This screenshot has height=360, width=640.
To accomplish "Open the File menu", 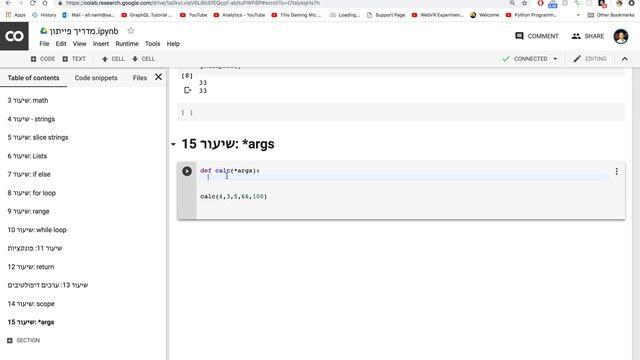I will click(x=44, y=44).
